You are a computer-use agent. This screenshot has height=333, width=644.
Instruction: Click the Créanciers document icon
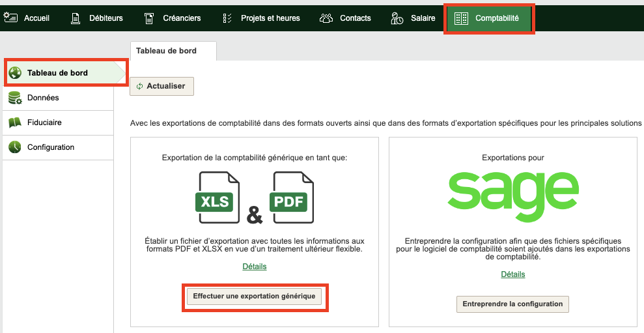point(149,18)
